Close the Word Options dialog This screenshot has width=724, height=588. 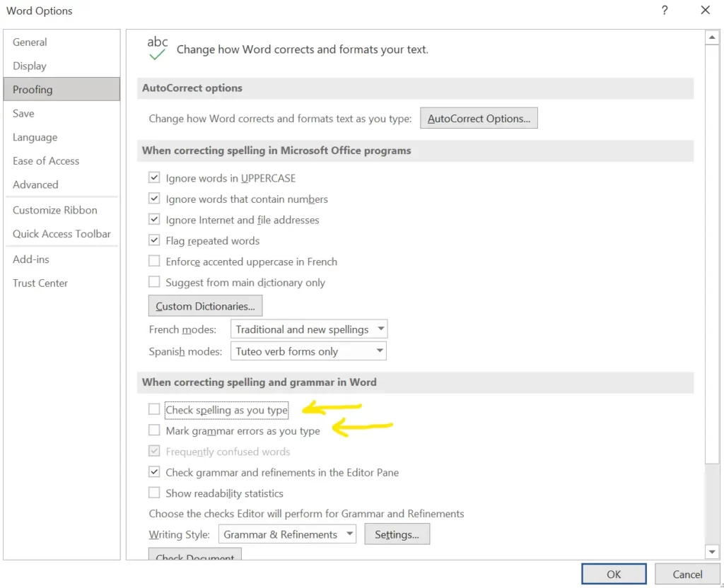click(705, 11)
